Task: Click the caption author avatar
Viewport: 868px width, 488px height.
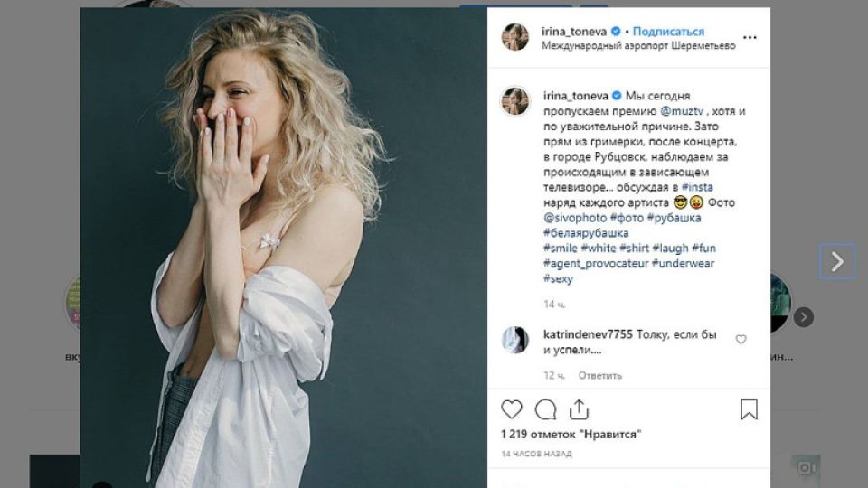Action: tap(515, 100)
